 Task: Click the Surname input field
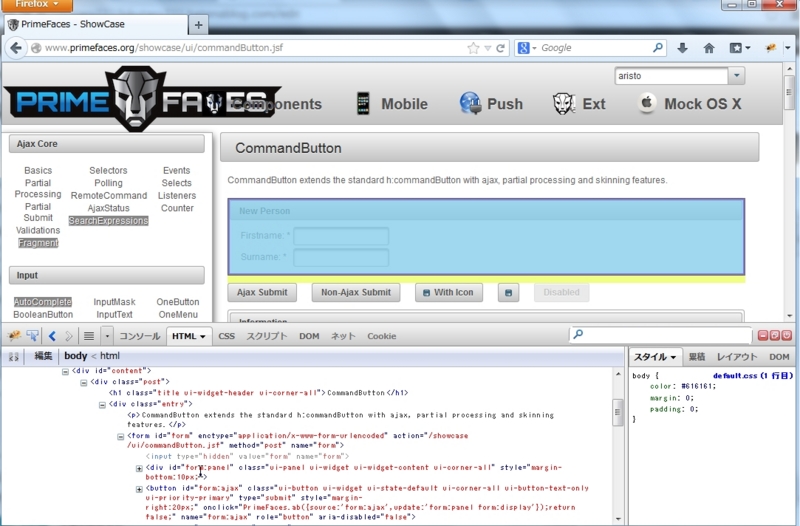click(x=341, y=258)
